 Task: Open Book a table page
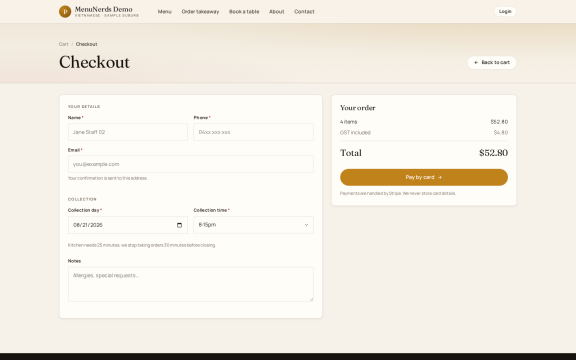point(244,12)
